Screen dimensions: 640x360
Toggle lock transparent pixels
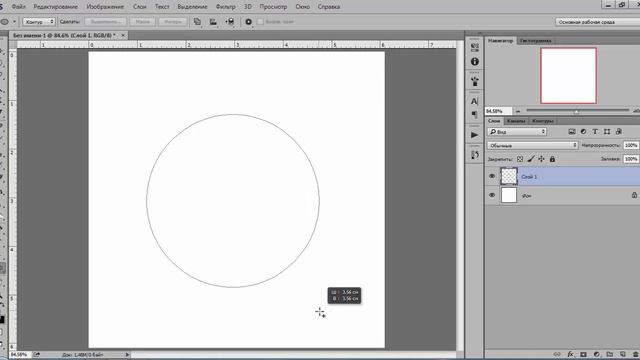[520, 159]
